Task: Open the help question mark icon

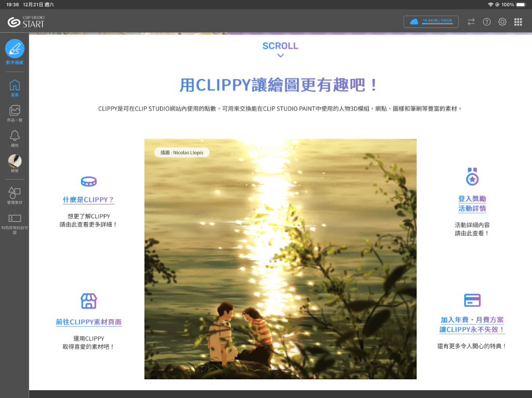Action: (x=486, y=22)
